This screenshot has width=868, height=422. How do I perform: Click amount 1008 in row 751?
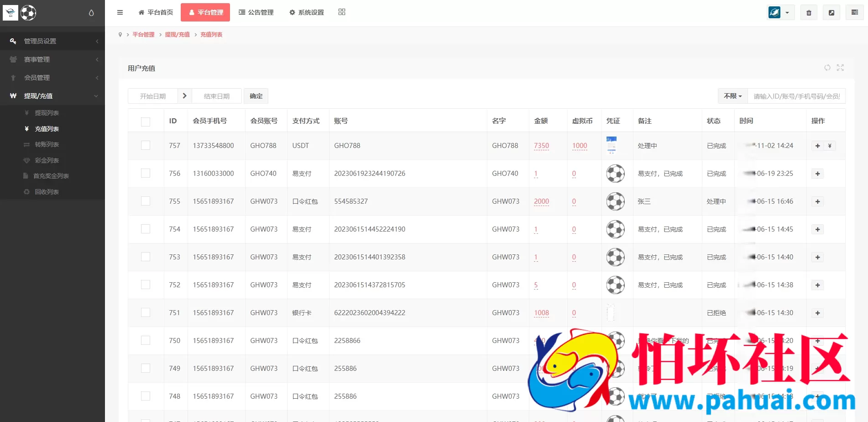[541, 313]
